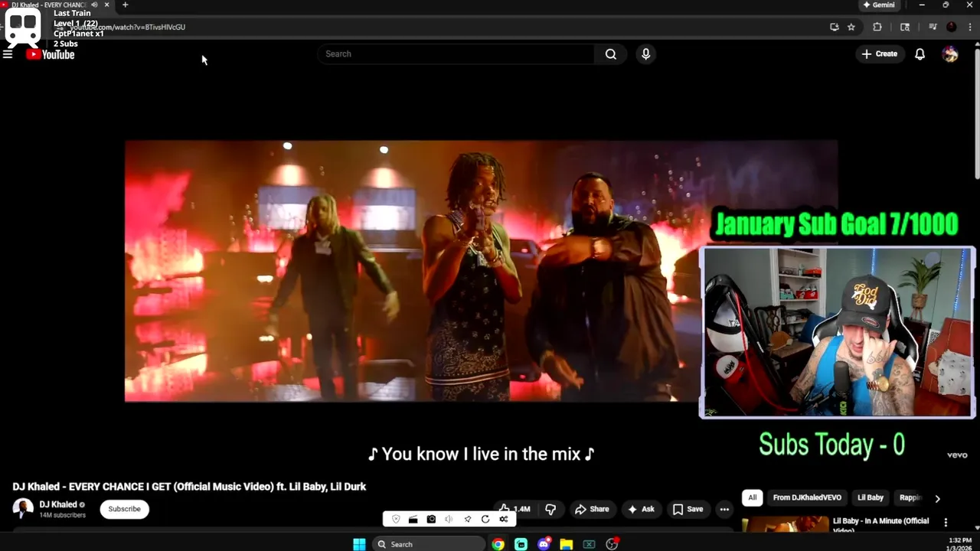
Task: Subscribe to DJ Khaled channel
Action: click(x=124, y=509)
